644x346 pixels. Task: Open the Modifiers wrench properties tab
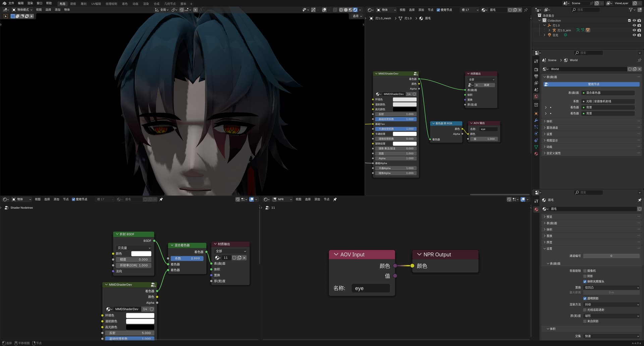click(x=536, y=120)
